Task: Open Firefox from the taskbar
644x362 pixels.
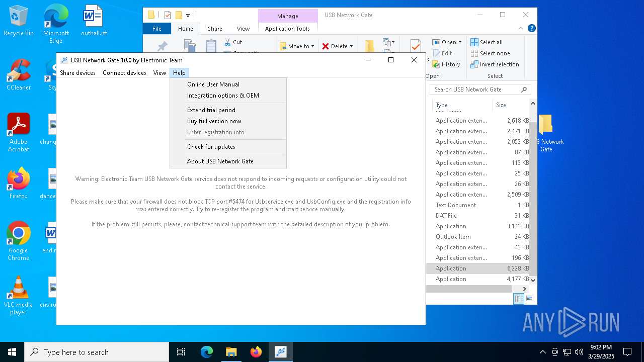Action: pos(256,352)
